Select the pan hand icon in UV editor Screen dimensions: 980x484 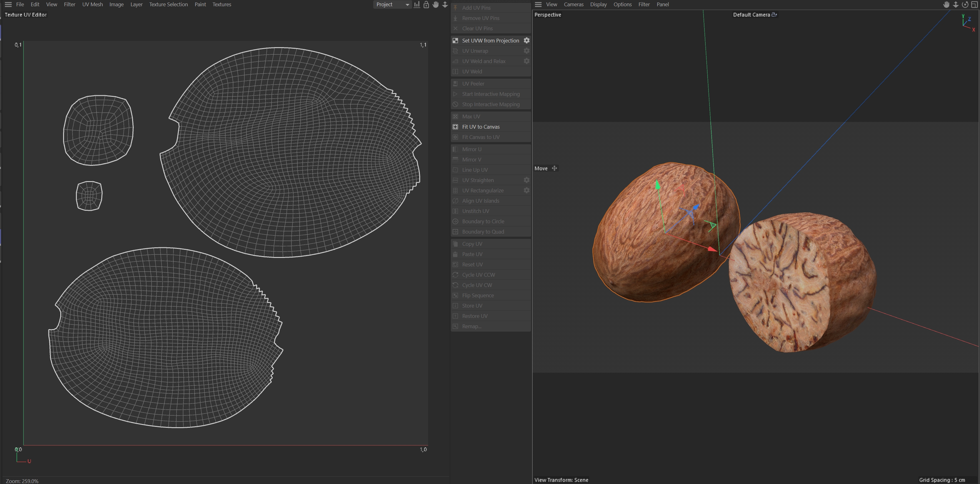coord(435,5)
